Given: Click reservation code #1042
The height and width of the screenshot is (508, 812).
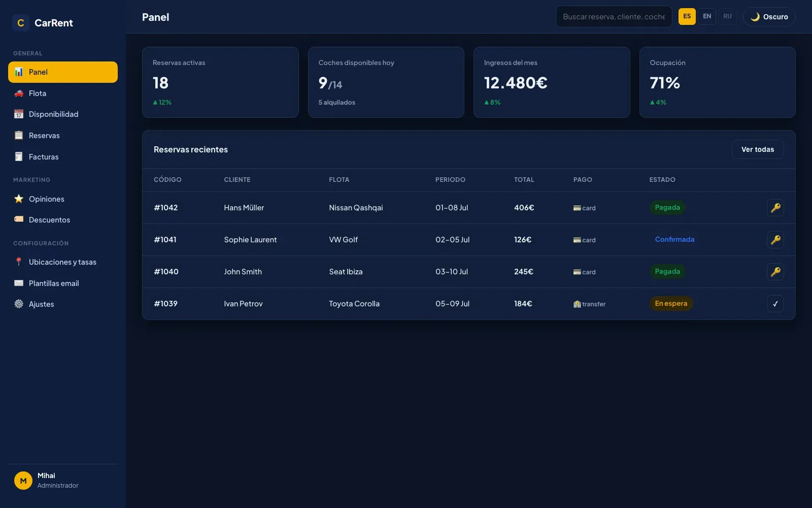Looking at the screenshot, I should click(x=166, y=208).
